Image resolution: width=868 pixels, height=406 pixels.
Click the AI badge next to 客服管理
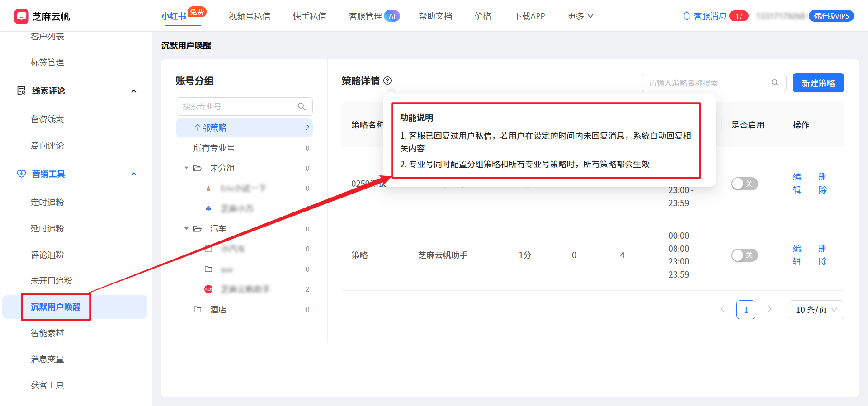(x=392, y=16)
